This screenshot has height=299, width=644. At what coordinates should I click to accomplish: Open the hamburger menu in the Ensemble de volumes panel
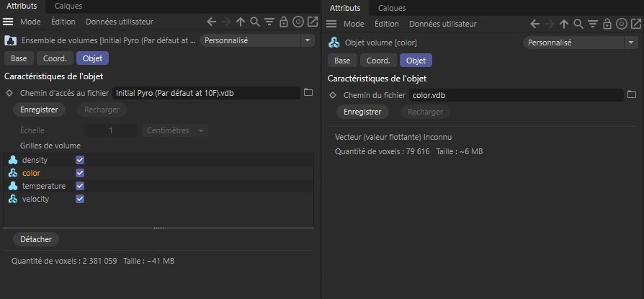10,23
